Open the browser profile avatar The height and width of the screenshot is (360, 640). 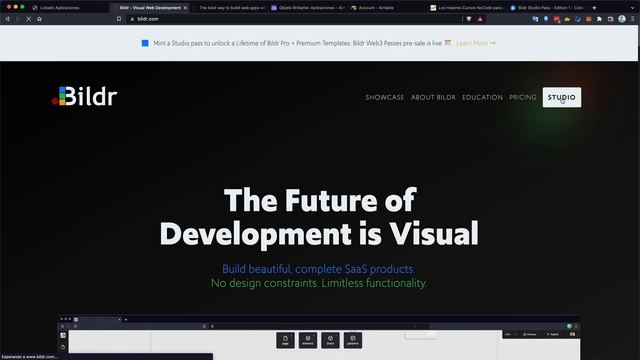(622, 19)
